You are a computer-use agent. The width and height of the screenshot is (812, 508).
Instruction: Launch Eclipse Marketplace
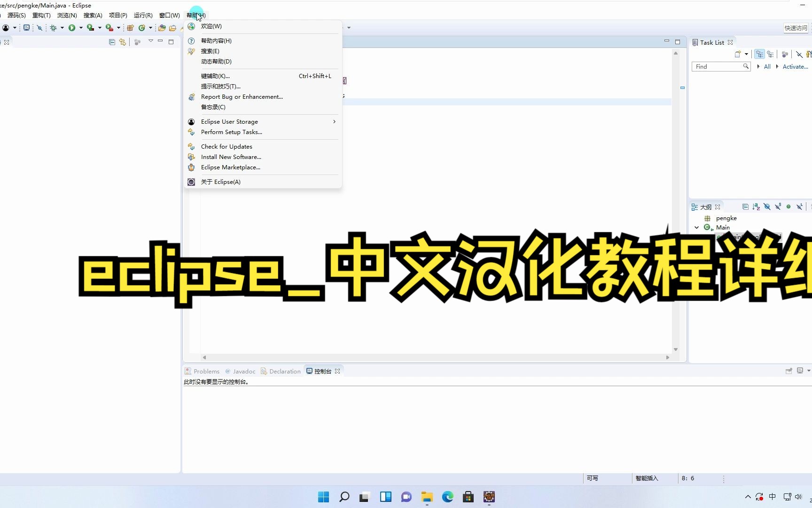[263, 167]
